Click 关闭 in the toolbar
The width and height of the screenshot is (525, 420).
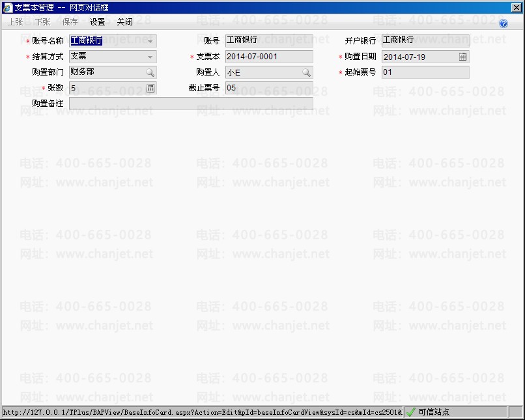point(124,22)
